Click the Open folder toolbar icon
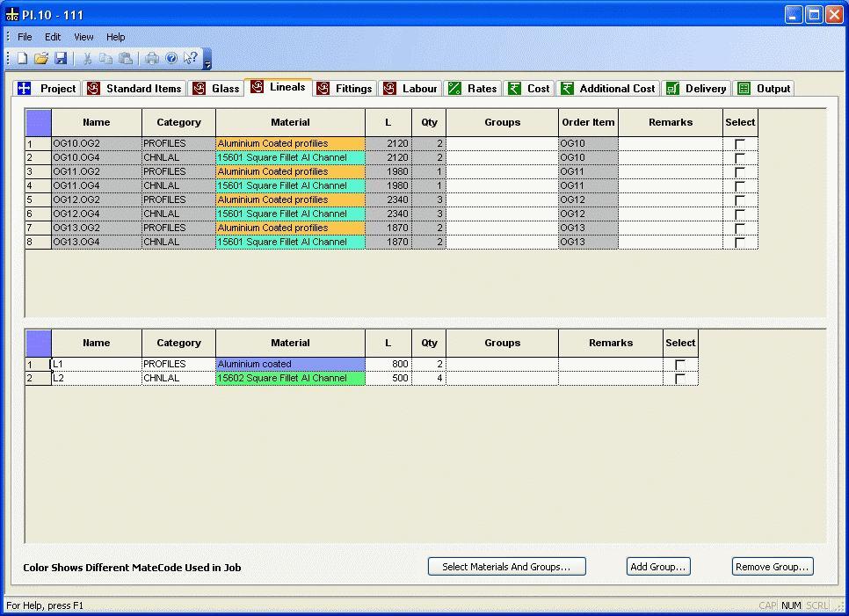This screenshot has height=616, width=849. point(41,59)
